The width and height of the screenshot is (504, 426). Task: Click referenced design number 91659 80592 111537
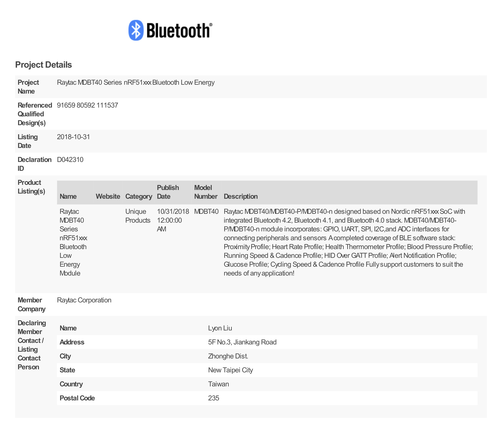click(87, 105)
